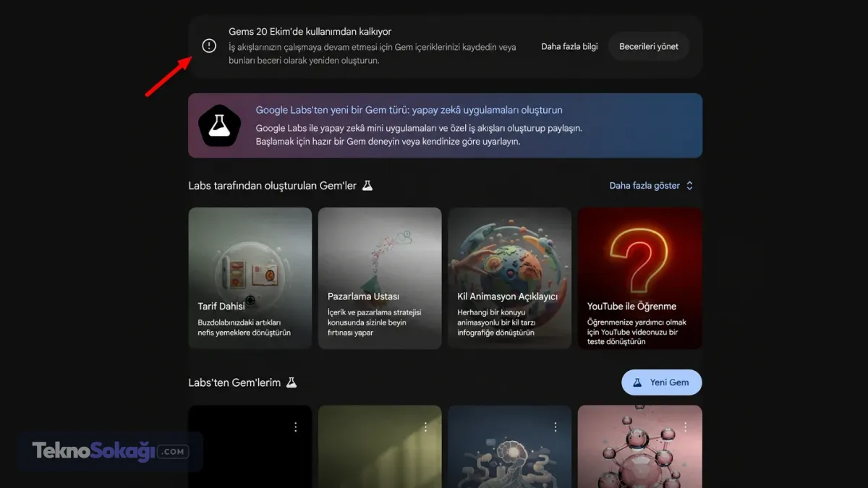Open the 'Daha fazla bilgi' link

click(569, 46)
